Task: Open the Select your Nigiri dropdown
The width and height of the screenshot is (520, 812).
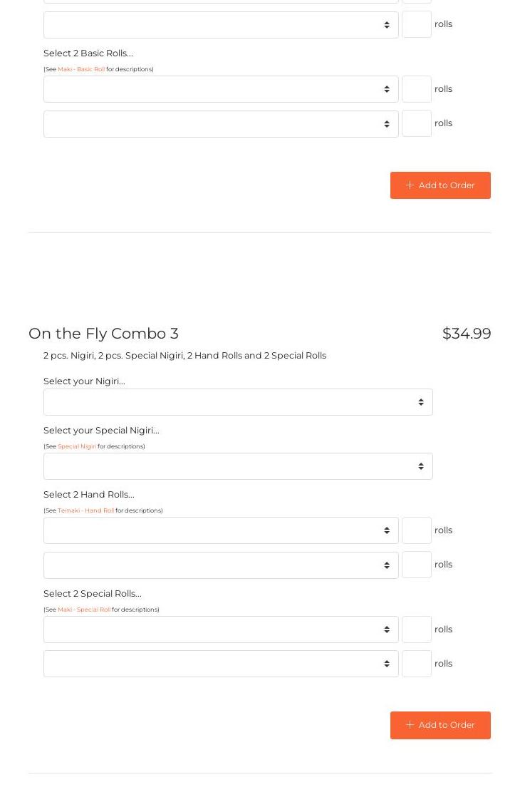Action: 238,402
